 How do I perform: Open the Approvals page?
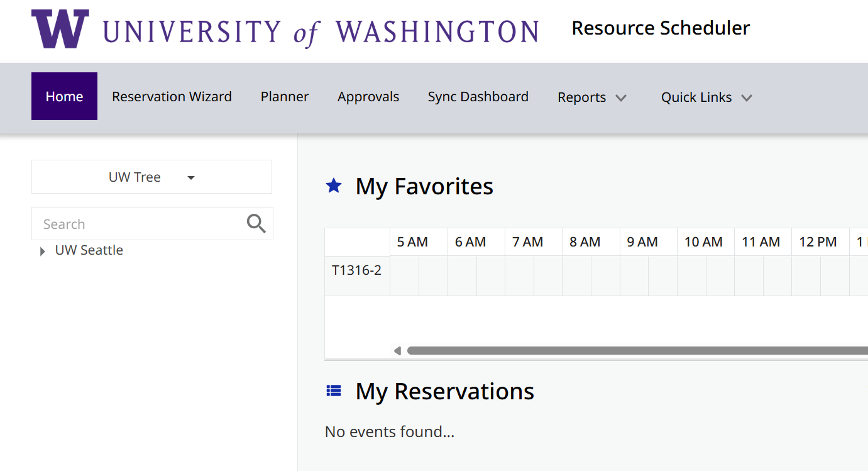pos(368,96)
